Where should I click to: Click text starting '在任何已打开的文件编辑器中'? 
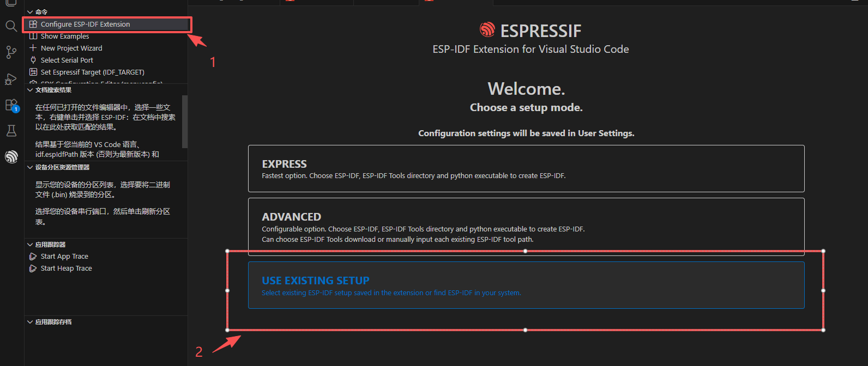pos(105,117)
